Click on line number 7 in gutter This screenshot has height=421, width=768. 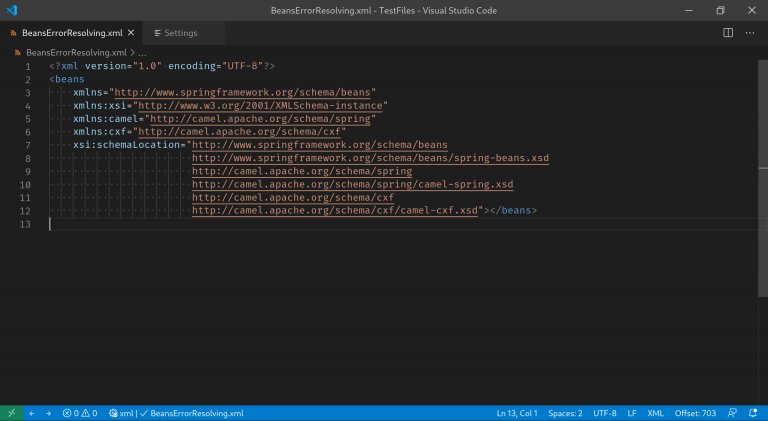[28, 145]
